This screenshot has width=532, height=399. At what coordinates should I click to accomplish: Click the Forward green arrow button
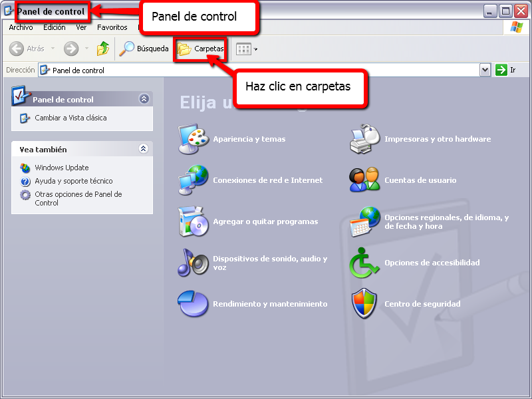coord(71,49)
